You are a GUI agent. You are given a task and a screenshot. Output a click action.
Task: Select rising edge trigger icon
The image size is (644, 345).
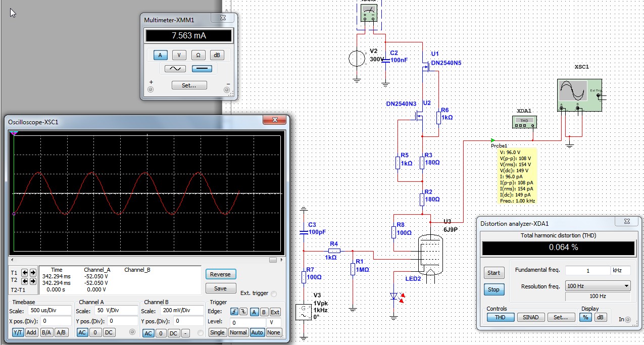pos(234,312)
